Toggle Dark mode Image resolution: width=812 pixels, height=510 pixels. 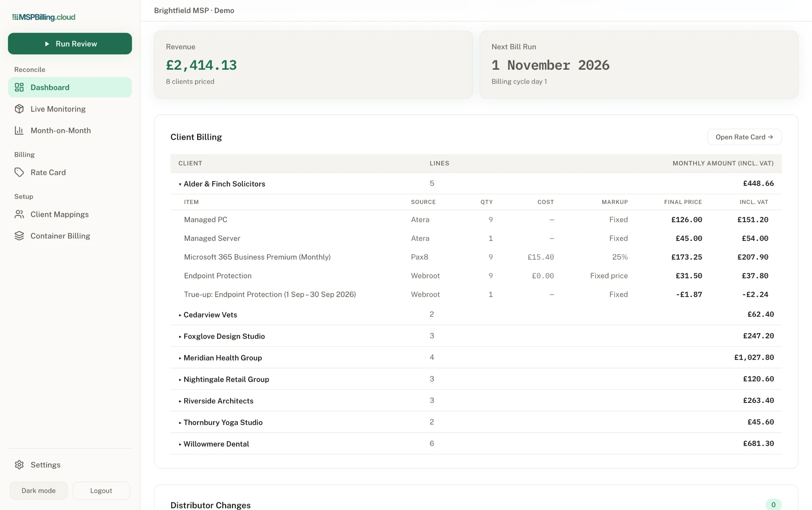click(39, 490)
